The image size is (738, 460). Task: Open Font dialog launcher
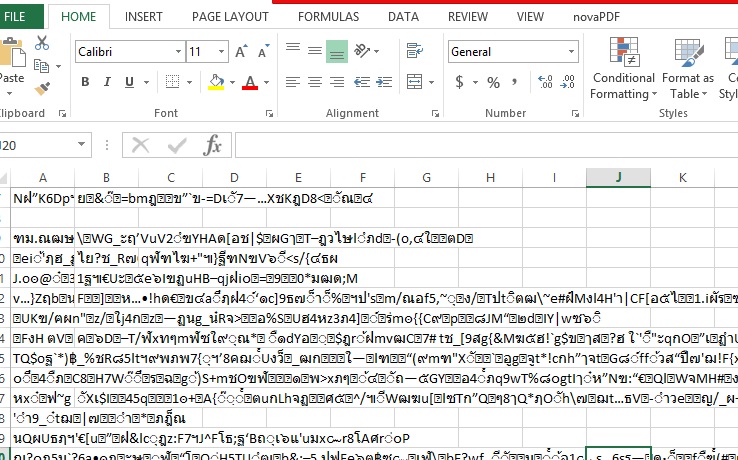coord(270,113)
